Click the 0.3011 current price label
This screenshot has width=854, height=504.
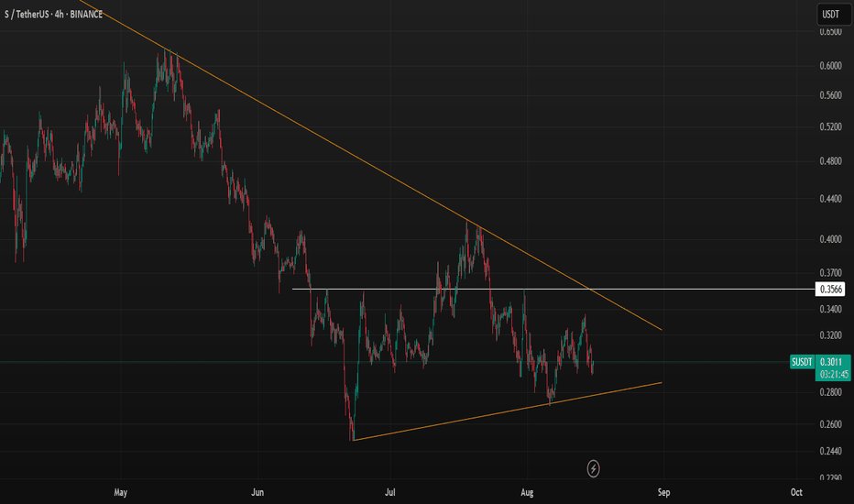(x=833, y=362)
